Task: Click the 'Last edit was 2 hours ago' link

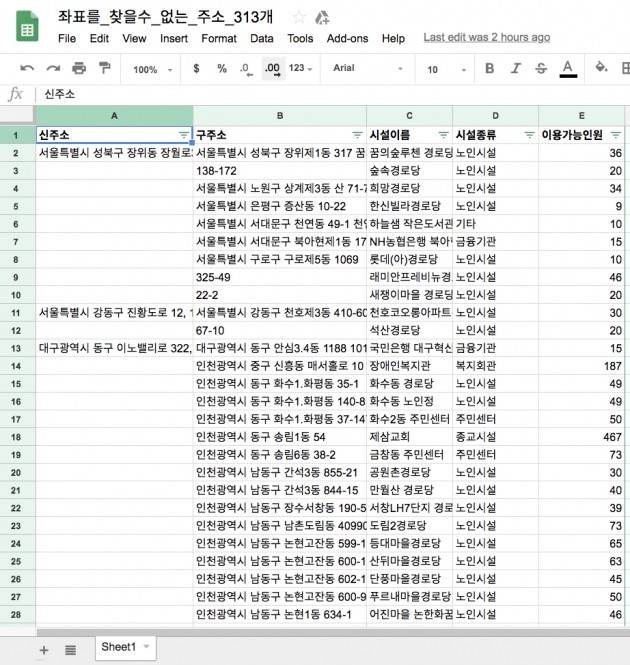Action: coord(486,38)
